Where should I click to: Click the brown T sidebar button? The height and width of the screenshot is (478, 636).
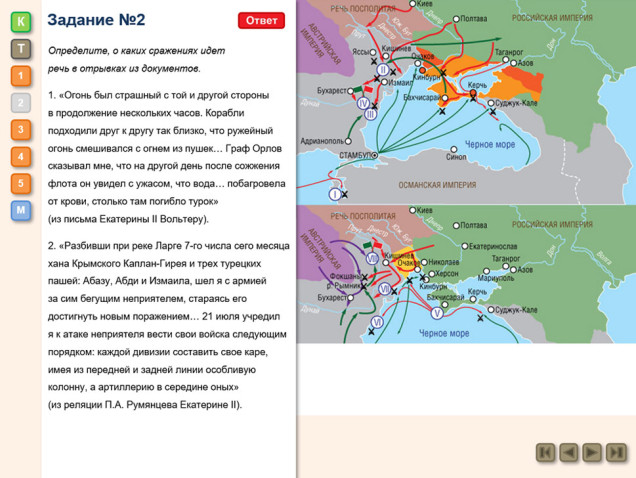coord(21,49)
